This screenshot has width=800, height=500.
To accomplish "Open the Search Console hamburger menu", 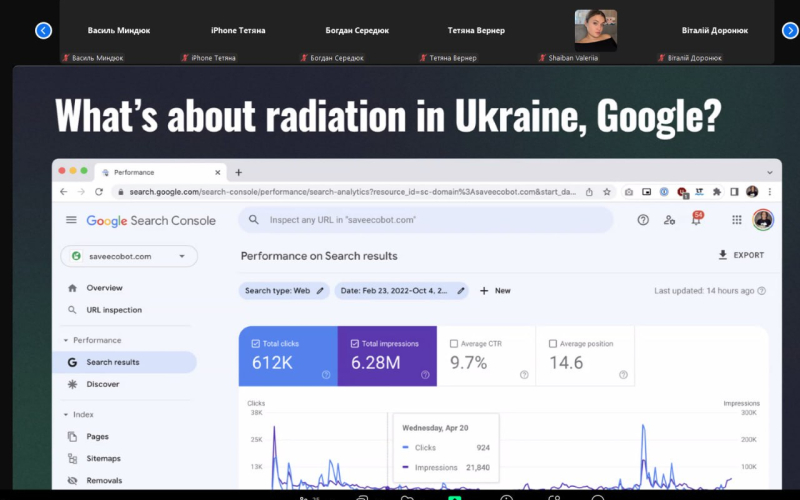I will click(71, 220).
